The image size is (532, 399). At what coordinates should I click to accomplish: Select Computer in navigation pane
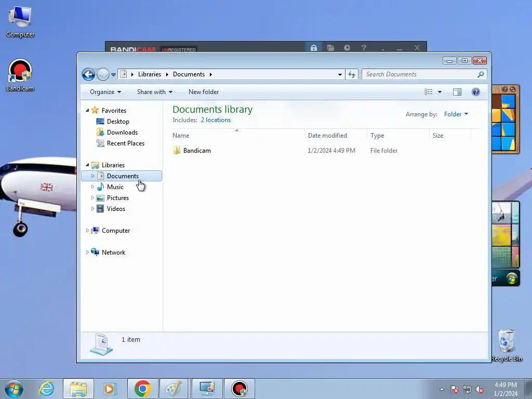pos(116,231)
